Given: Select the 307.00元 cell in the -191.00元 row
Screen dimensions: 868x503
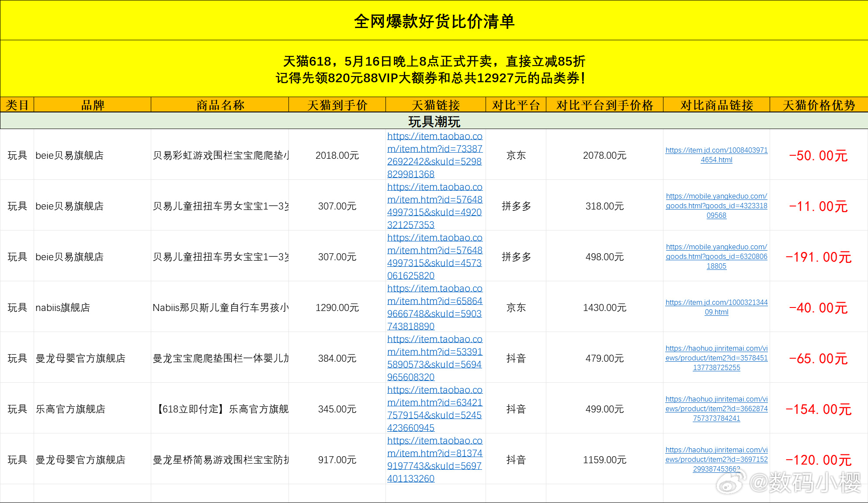Looking at the screenshot, I should [337, 257].
